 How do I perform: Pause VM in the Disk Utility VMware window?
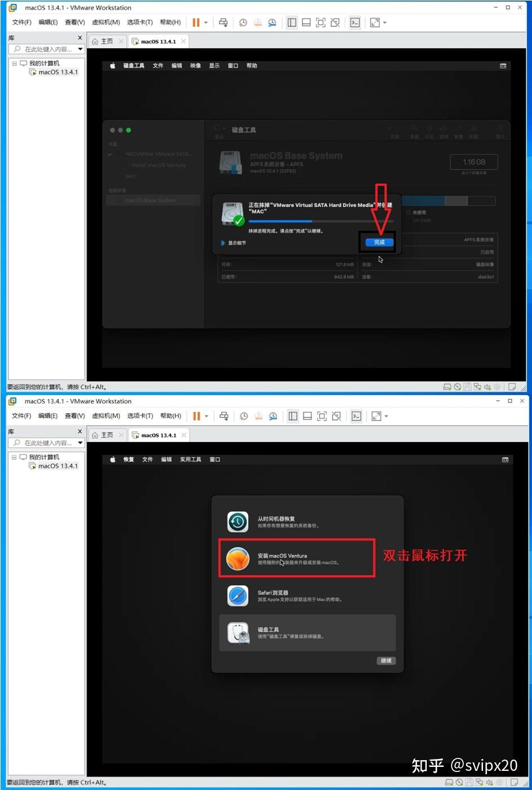(196, 23)
